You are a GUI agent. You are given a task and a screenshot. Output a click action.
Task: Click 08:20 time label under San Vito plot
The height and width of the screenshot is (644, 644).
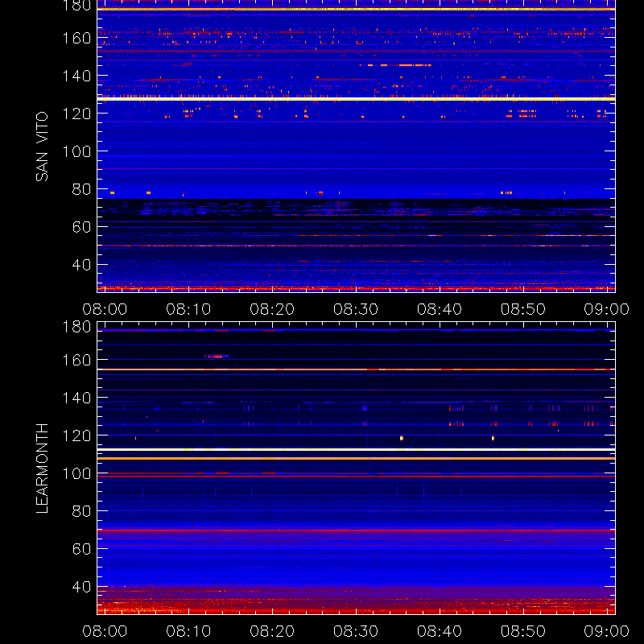click(272, 309)
